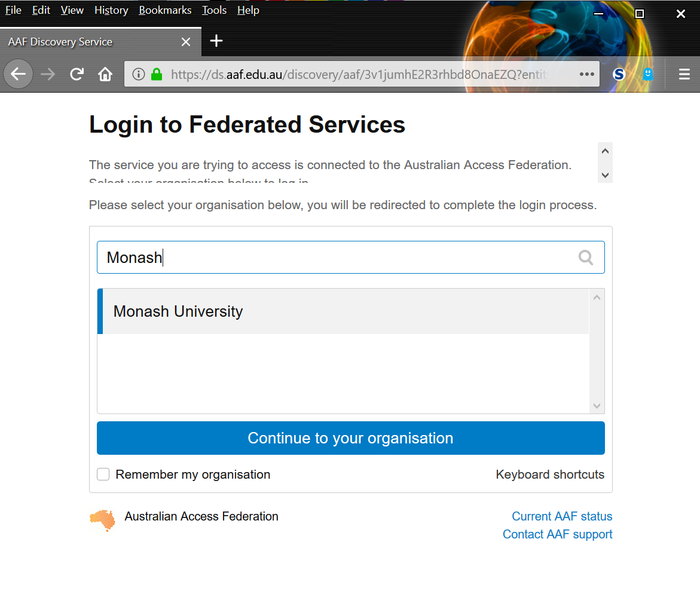Click the search magnifier in organisation field

[586, 258]
